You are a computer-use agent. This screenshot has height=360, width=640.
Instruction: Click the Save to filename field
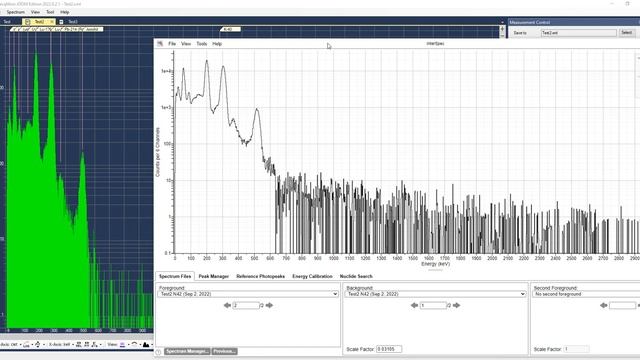click(578, 33)
